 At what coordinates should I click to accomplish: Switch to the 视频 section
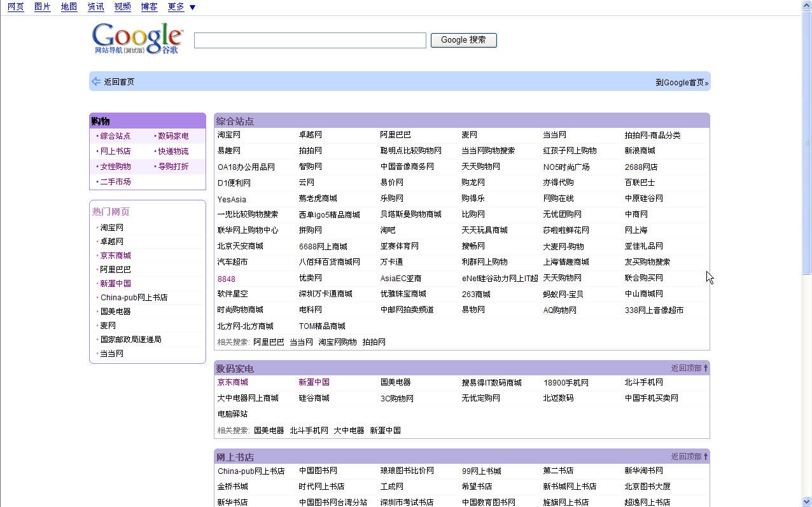122,7
